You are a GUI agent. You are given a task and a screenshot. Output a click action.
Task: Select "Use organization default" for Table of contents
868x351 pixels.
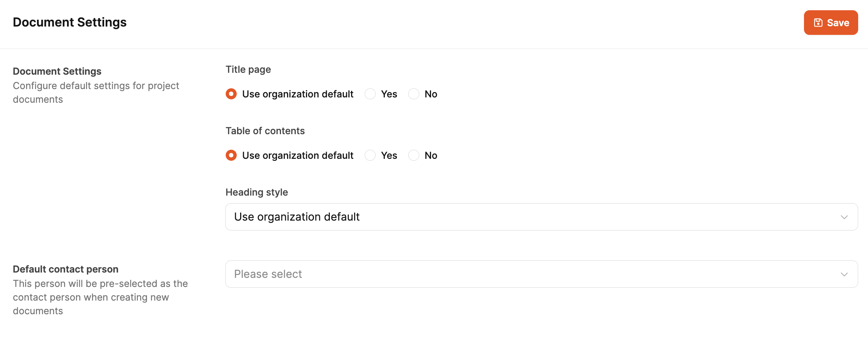(x=231, y=155)
